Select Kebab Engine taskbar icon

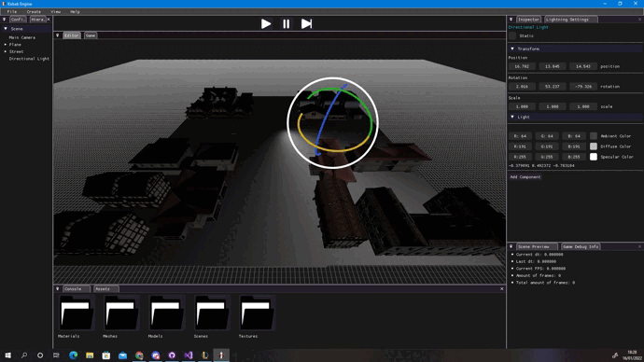tap(221, 355)
